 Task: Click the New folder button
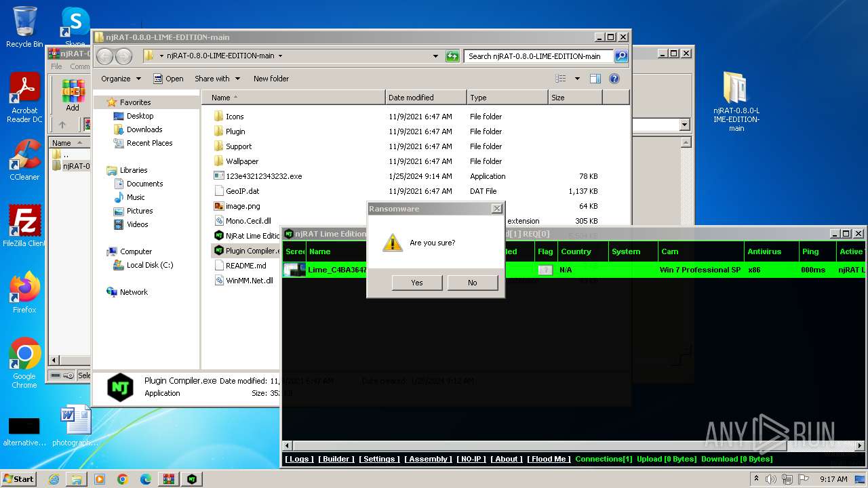tap(271, 79)
